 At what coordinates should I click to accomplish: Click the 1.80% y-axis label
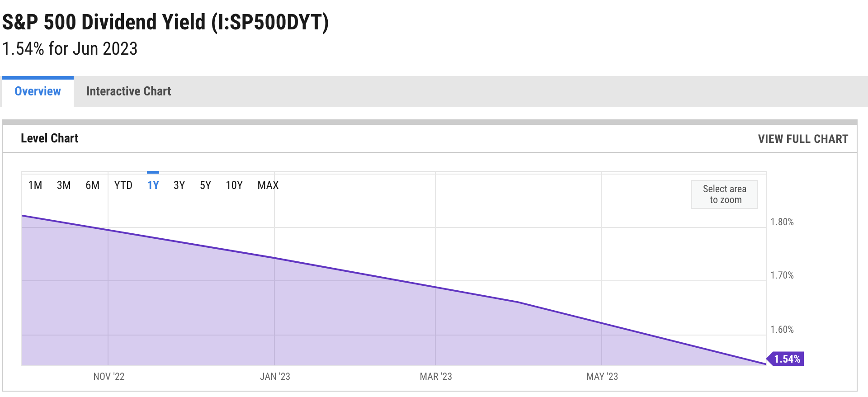pyautogui.click(x=782, y=222)
